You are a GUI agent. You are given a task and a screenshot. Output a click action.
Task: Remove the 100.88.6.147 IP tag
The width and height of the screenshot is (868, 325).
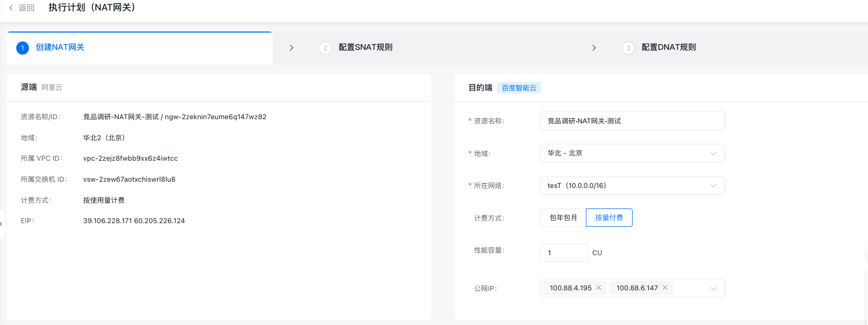[665, 288]
